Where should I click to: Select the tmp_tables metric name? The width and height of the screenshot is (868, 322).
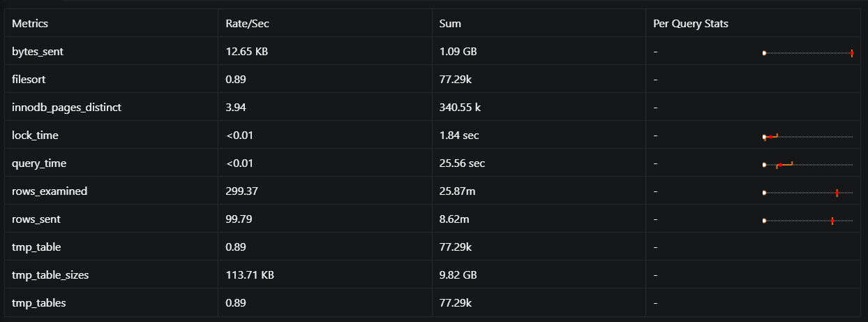point(39,303)
